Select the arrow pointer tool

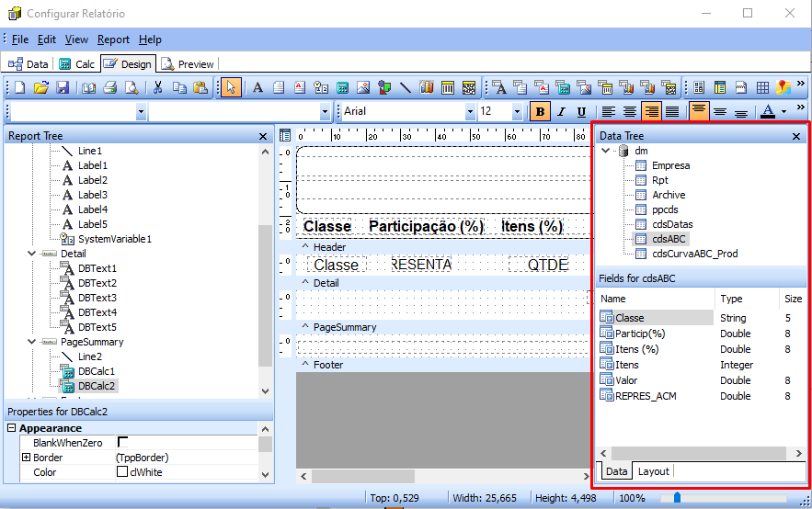coord(232,88)
